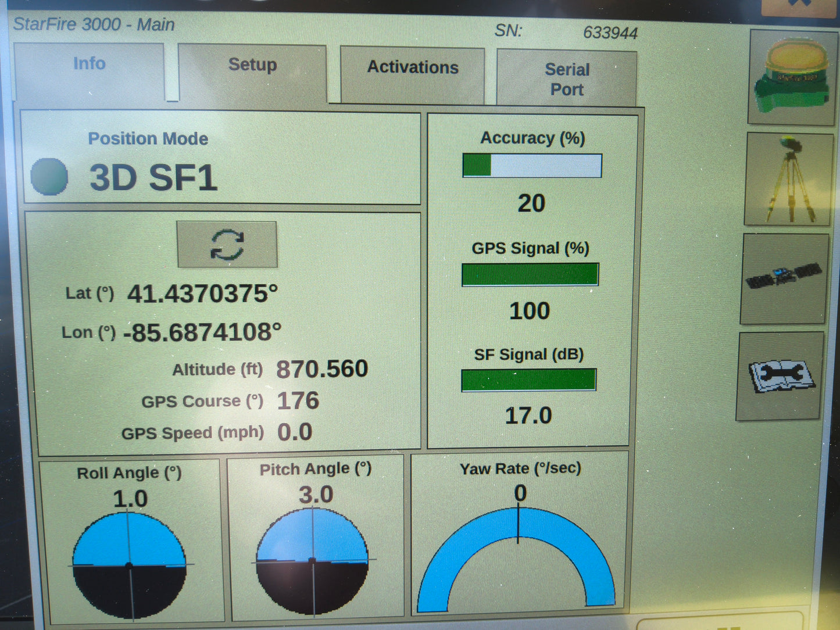The width and height of the screenshot is (840, 630).
Task: Click the Accuracy (%) progress bar
Action: point(532,166)
